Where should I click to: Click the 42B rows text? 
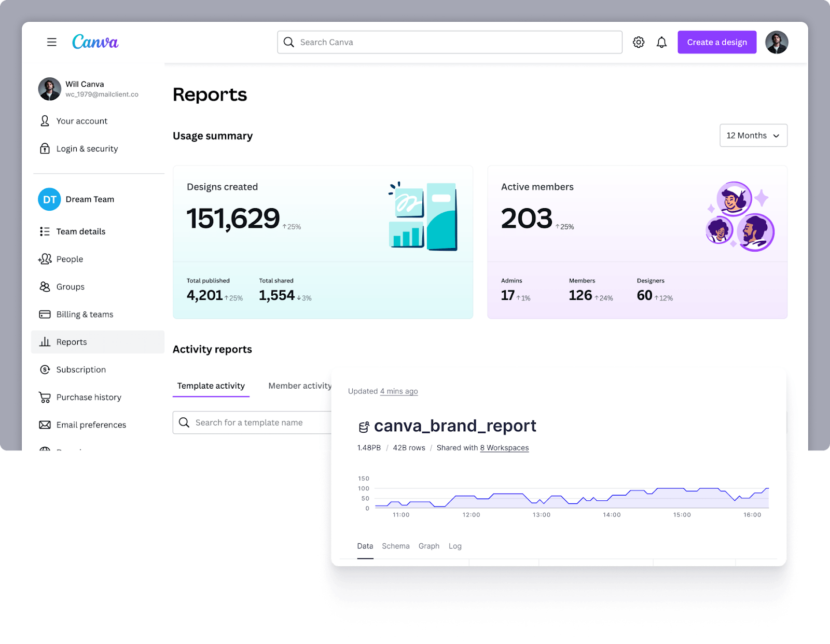[409, 448]
